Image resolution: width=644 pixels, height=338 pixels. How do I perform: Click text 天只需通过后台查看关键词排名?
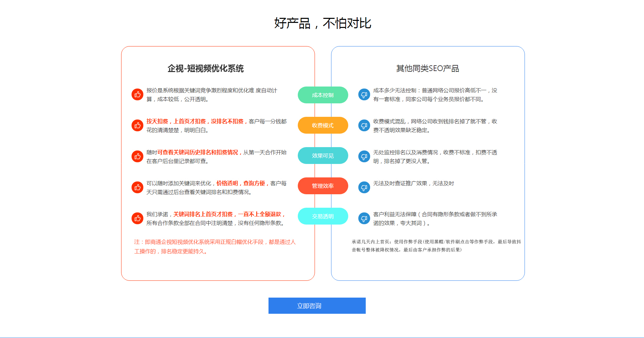184,192
